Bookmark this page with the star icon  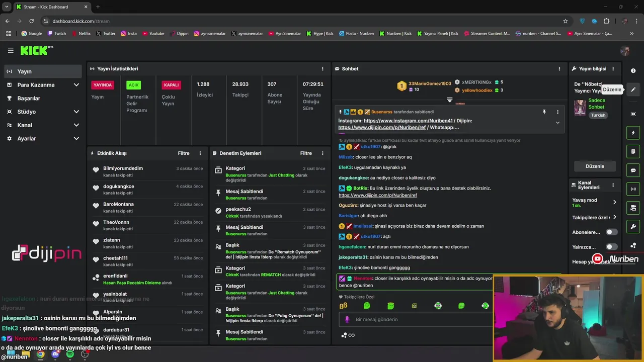click(566, 21)
